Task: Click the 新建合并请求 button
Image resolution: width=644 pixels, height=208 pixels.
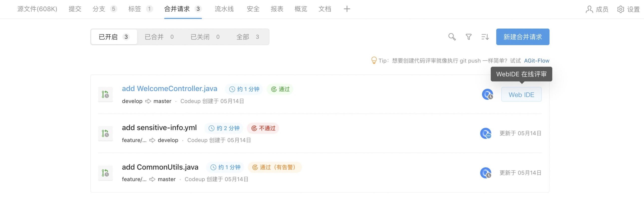Action: click(x=522, y=37)
